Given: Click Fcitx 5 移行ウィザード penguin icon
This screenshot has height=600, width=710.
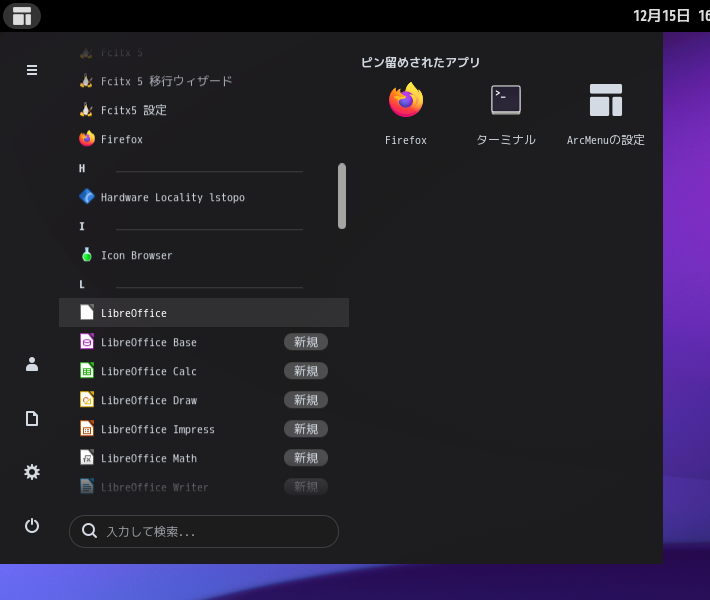Looking at the screenshot, I should 86,81.
